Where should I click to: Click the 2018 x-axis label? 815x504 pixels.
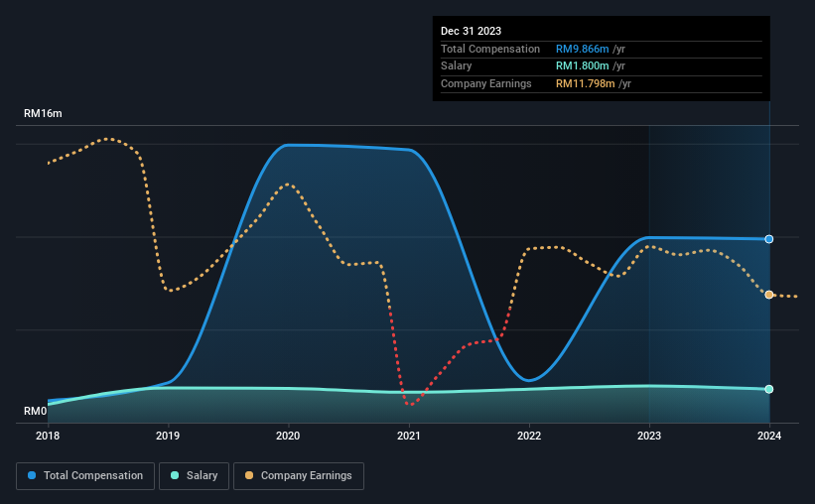click(48, 436)
